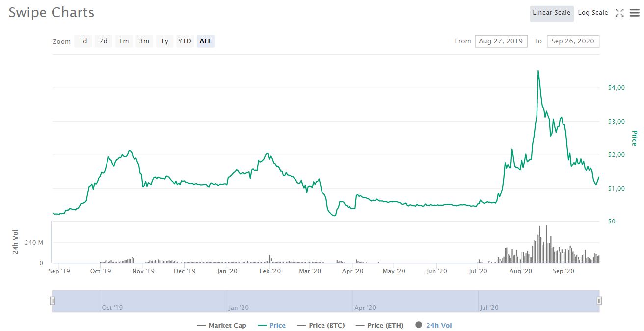Toggle Market Cap series in legend
Image resolution: width=644 pixels, height=331 pixels.
(221, 325)
